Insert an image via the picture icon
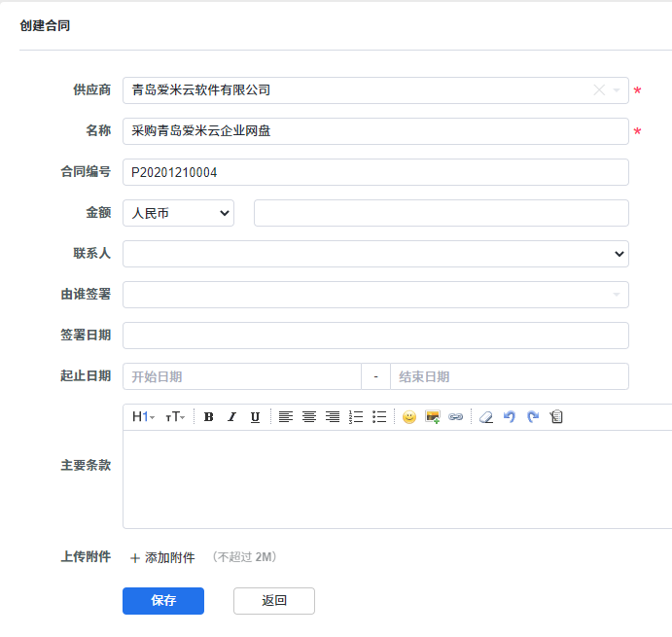 pyautogui.click(x=433, y=416)
